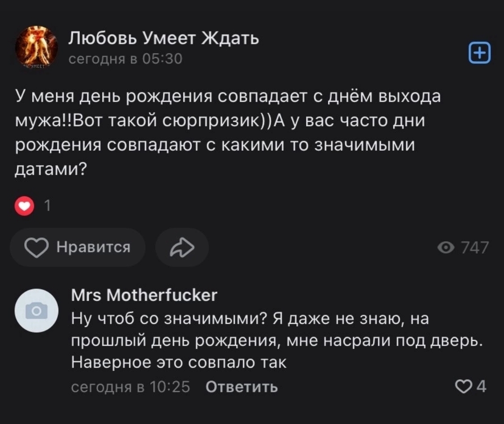Click the eye views icon

click(445, 247)
